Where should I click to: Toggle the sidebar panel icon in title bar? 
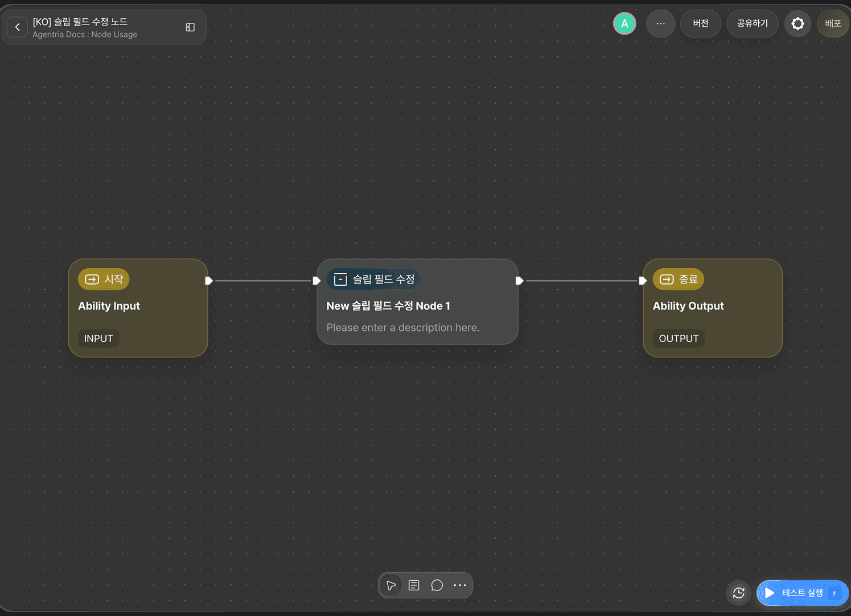[190, 27]
